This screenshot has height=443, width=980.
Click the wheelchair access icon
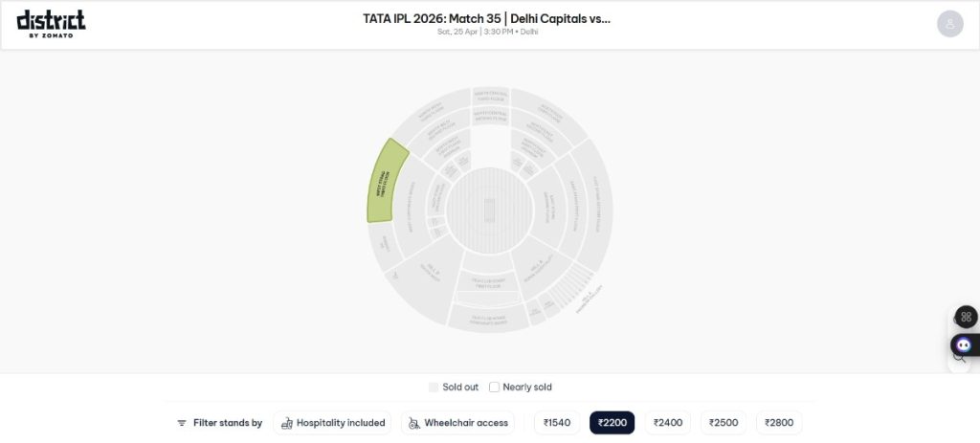(413, 423)
